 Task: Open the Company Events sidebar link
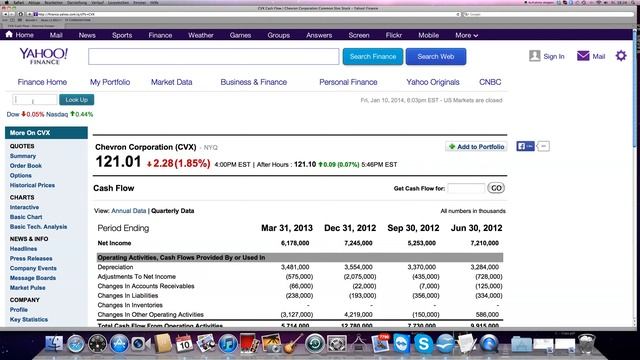pos(33,268)
